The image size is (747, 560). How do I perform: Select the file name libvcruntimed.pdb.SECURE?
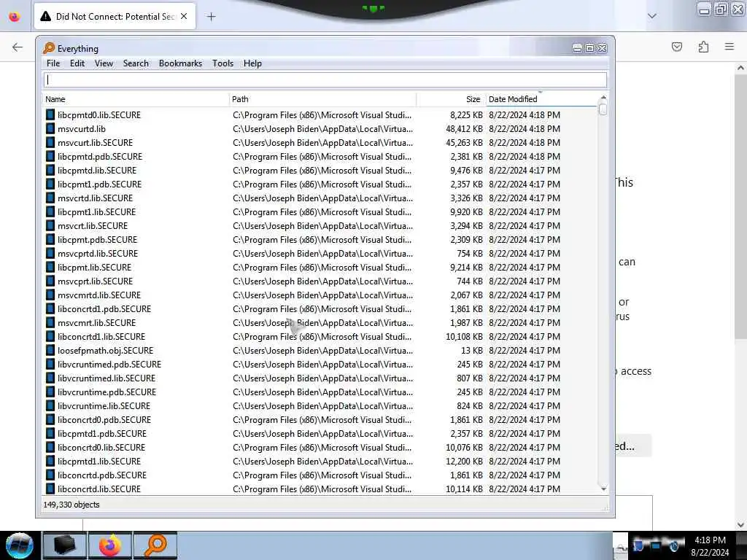pos(109,364)
